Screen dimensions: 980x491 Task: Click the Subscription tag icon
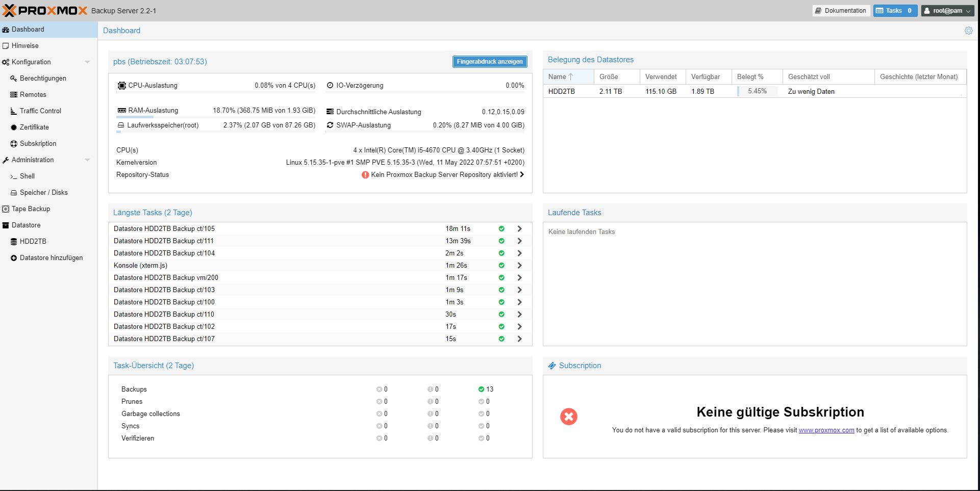(x=551, y=366)
